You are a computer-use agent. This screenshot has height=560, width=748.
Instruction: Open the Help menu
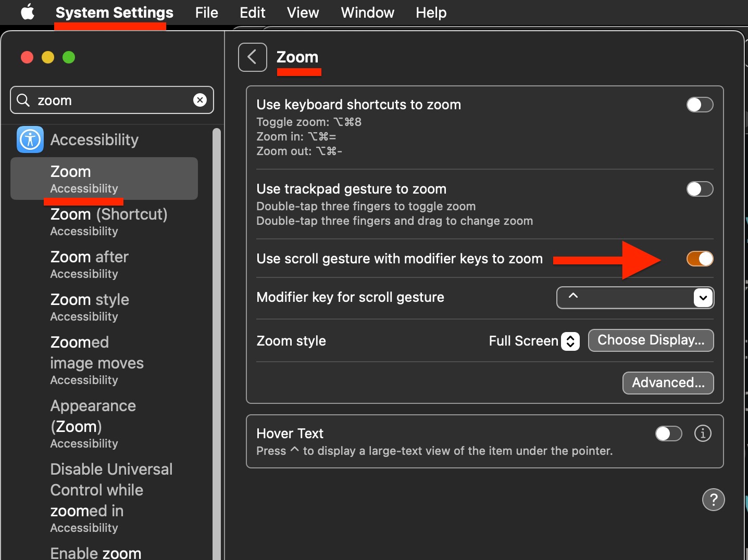click(431, 12)
